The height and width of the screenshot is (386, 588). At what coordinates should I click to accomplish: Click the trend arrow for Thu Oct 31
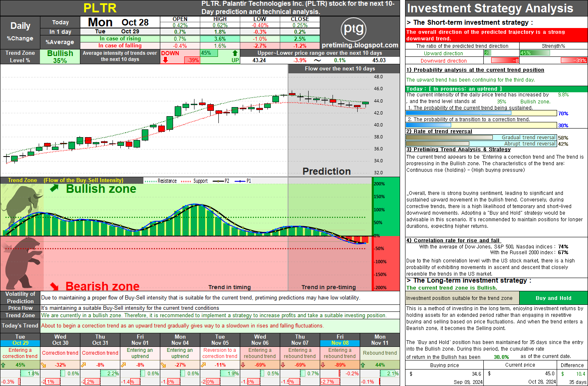pos(83,365)
